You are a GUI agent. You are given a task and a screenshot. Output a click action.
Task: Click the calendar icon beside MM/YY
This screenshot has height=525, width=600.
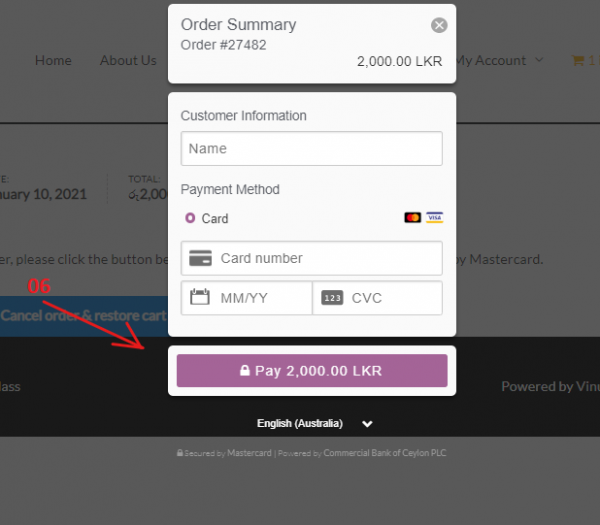click(200, 297)
